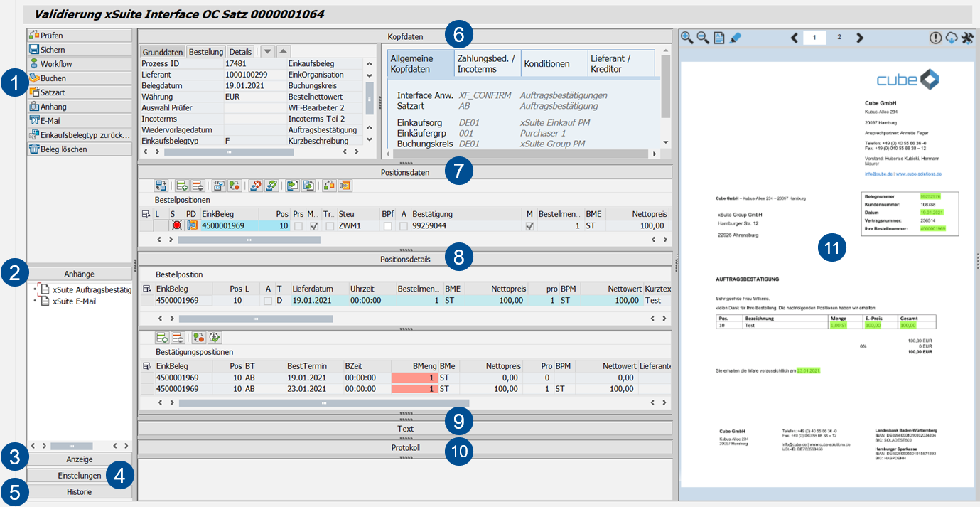
Task: Click the red status icon in Bestellpositionen row
Action: (176, 225)
